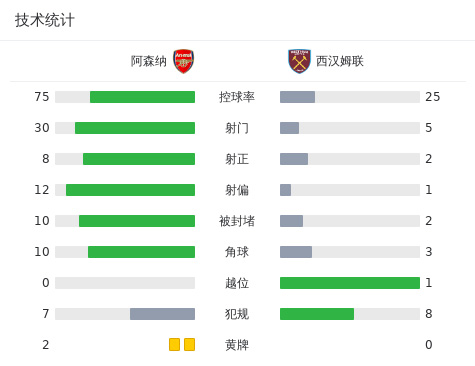Click Arsenal's 射门 shots bar
The height and width of the screenshot is (366, 475).
tap(135, 128)
